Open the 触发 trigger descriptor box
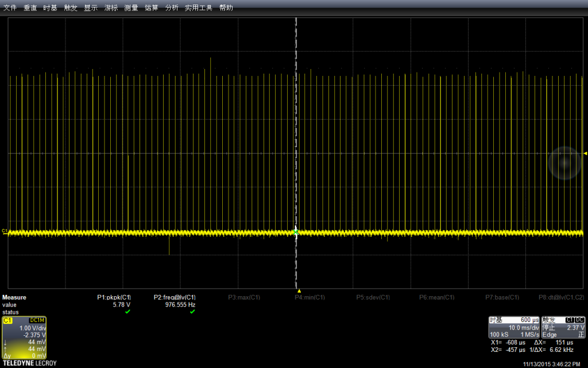588x368 pixels. pos(563,327)
